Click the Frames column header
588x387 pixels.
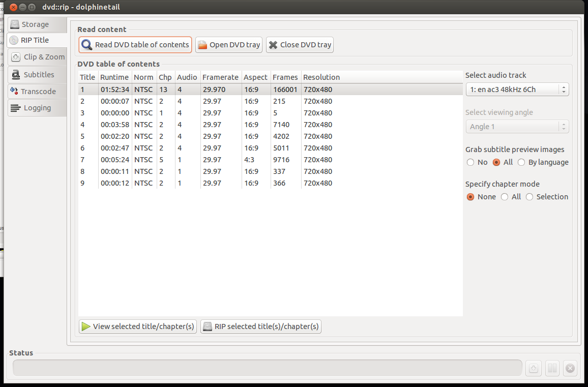(x=285, y=77)
